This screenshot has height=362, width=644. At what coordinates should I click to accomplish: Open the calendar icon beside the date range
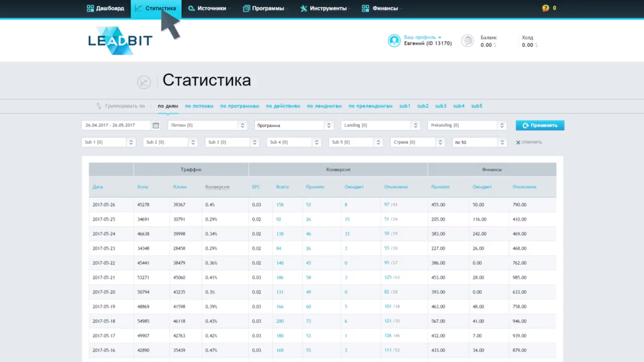point(156,125)
